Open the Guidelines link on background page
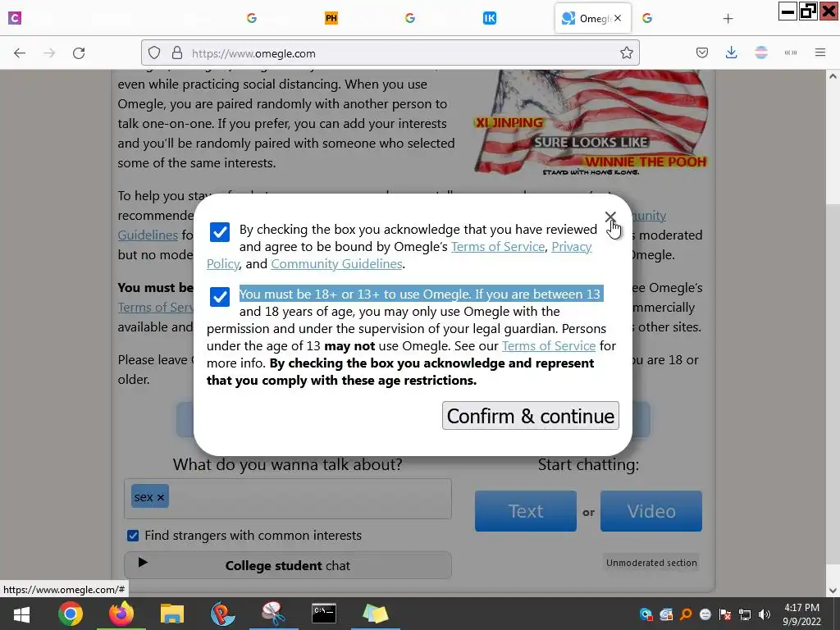 [148, 235]
